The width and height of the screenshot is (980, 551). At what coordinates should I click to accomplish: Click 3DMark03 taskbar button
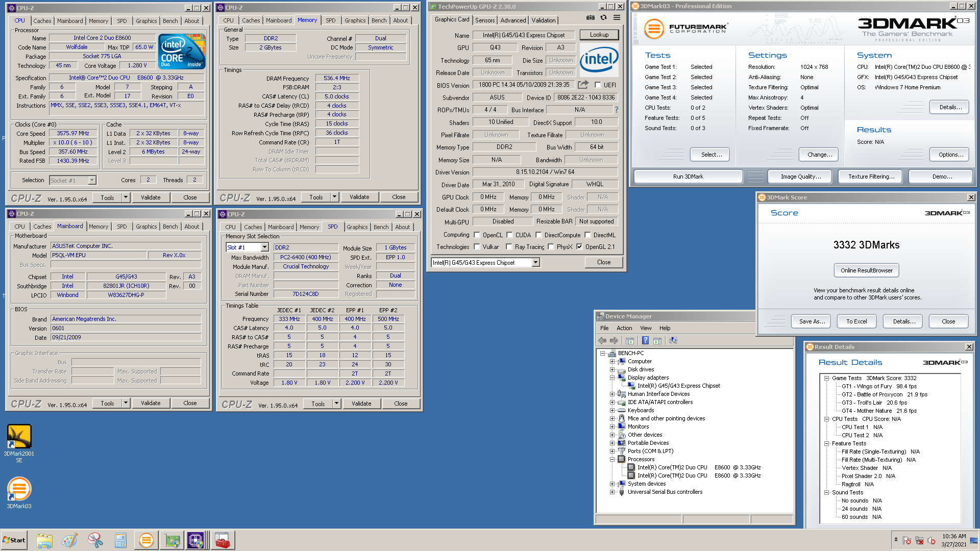(x=146, y=540)
